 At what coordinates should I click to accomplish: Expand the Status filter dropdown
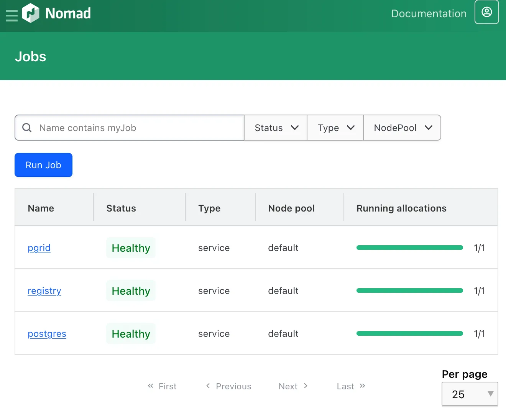point(276,128)
